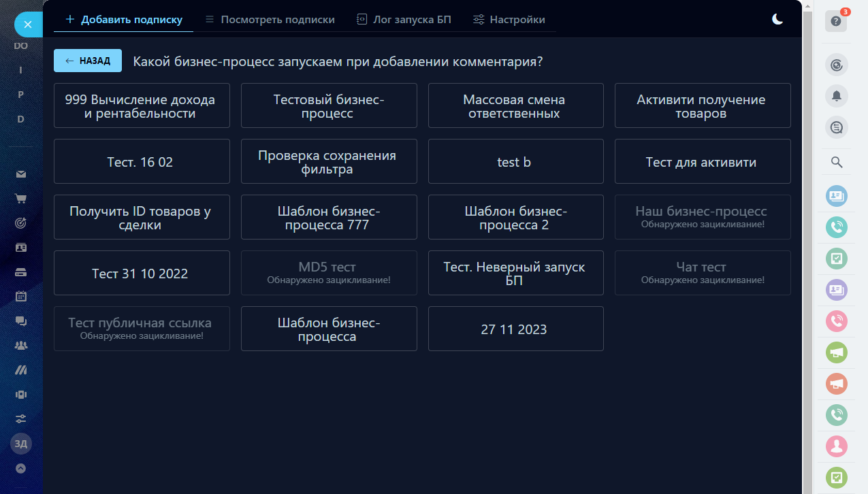This screenshot has height=494, width=868.
Task: Click the disabled MD5 тест card
Action: (329, 273)
